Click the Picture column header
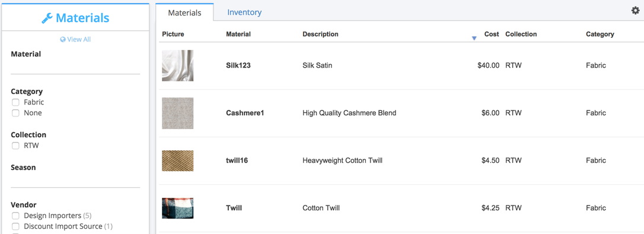The image size is (644, 234). (173, 34)
